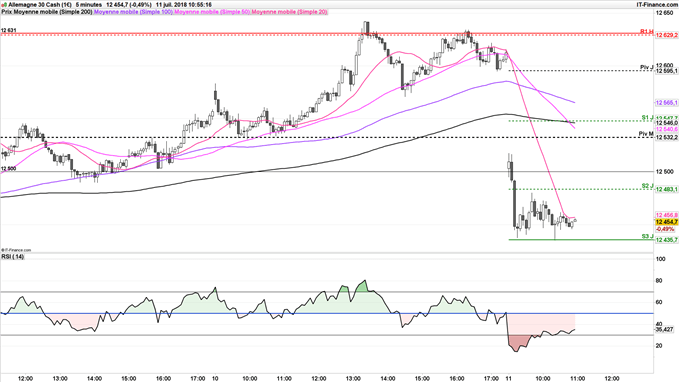Click the IT-Finance.com link at top right

[x=656, y=5]
